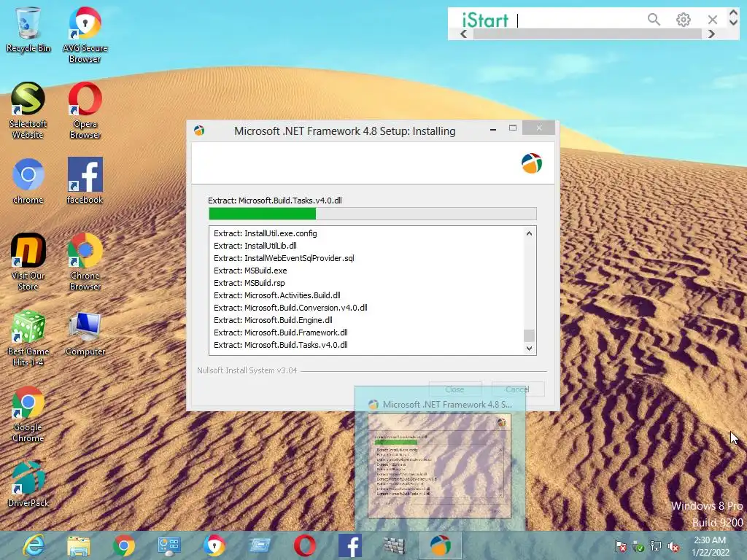Open the chrome (Chromium) desktop icon
The height and width of the screenshot is (560, 747).
(28, 181)
